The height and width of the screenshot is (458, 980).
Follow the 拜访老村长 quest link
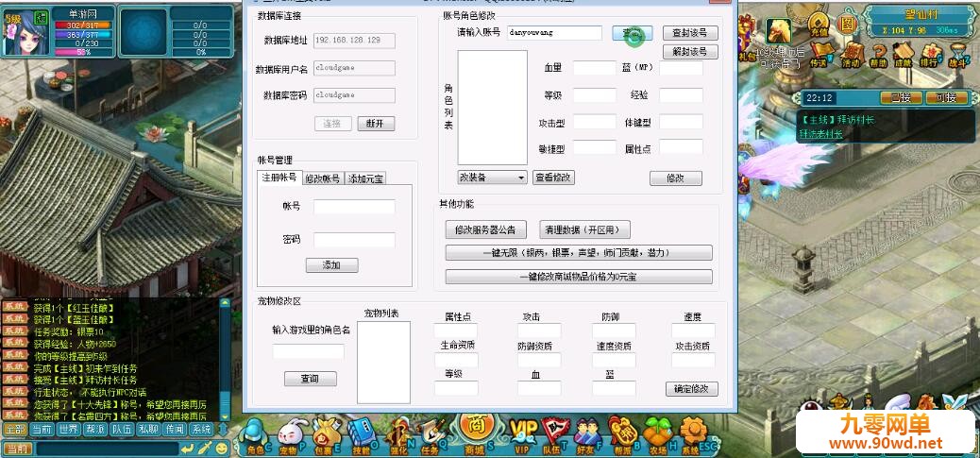click(x=820, y=134)
